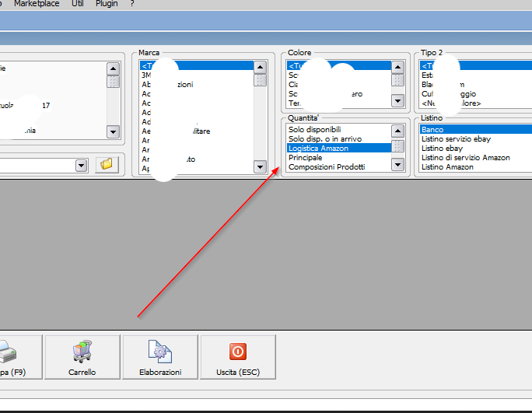Click the leftmost list scrollbar thumb

[113, 82]
